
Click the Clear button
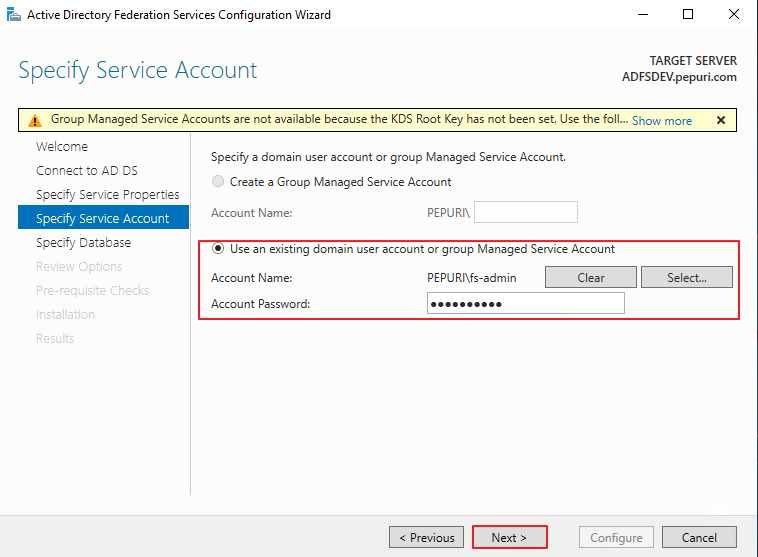pyautogui.click(x=591, y=277)
